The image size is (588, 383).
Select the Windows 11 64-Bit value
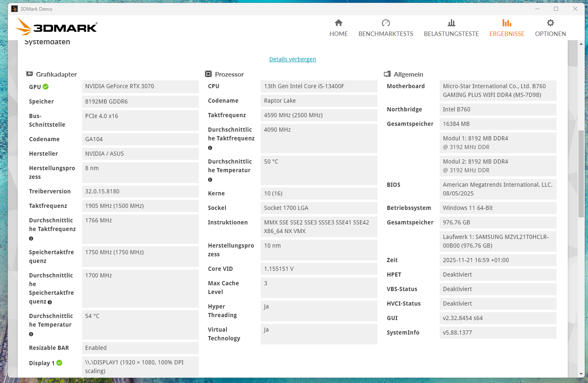coord(498,208)
